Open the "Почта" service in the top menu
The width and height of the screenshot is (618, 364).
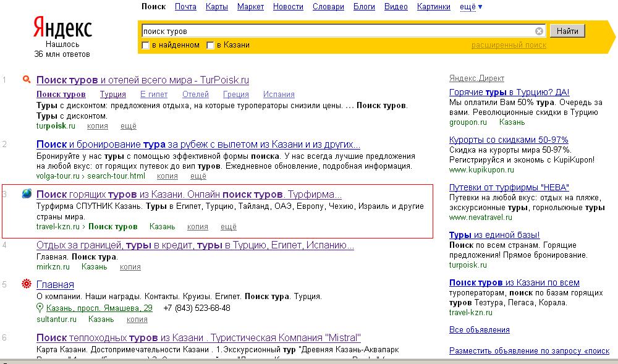(x=185, y=7)
